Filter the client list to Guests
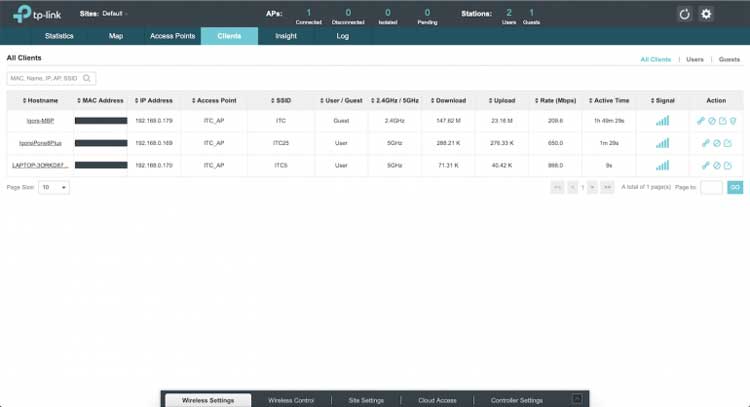The width and height of the screenshot is (750, 407). (729, 60)
